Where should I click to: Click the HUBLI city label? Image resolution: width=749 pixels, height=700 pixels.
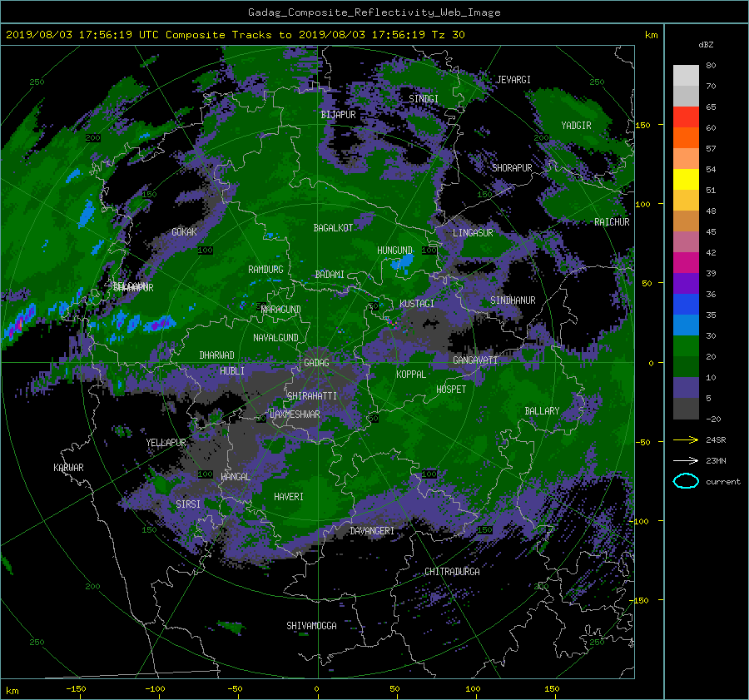231,371
